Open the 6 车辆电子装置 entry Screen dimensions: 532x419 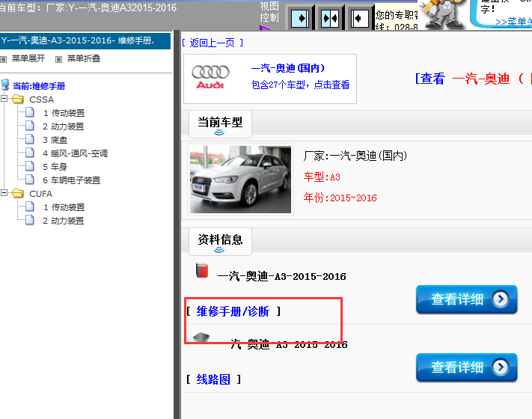[x=72, y=180]
